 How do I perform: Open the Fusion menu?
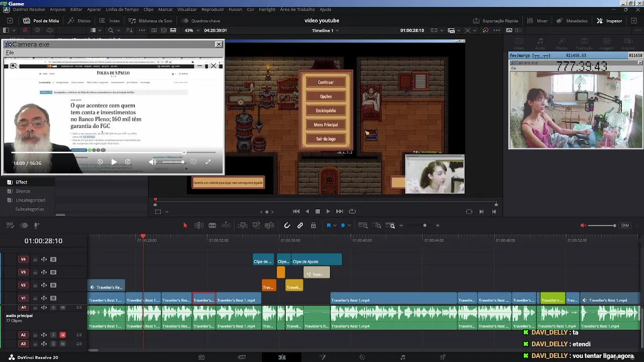pyautogui.click(x=235, y=10)
